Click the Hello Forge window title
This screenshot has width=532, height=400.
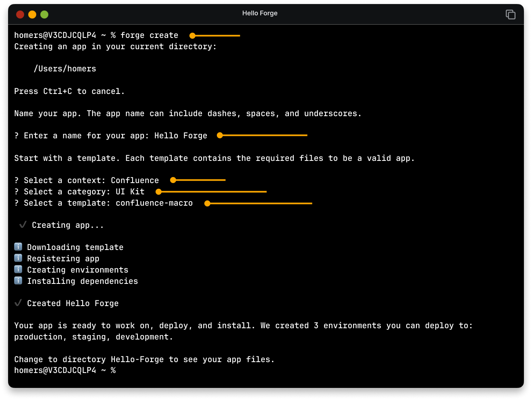tap(260, 13)
